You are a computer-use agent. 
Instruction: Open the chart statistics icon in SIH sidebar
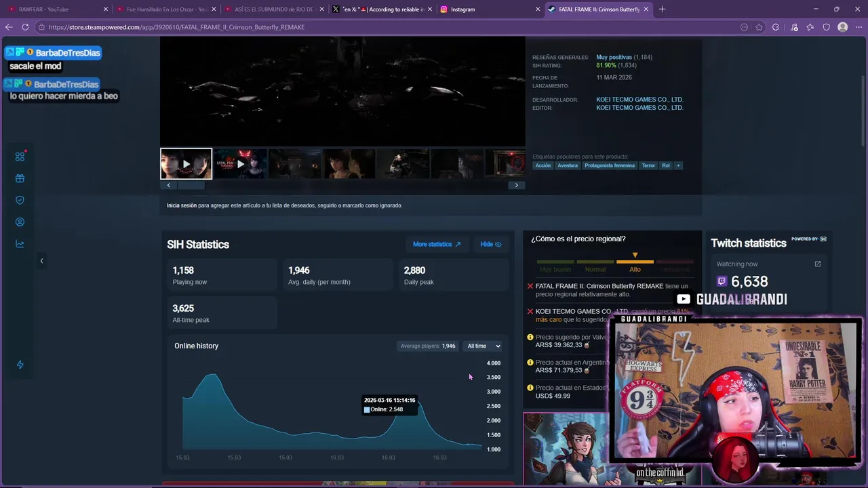click(x=20, y=244)
